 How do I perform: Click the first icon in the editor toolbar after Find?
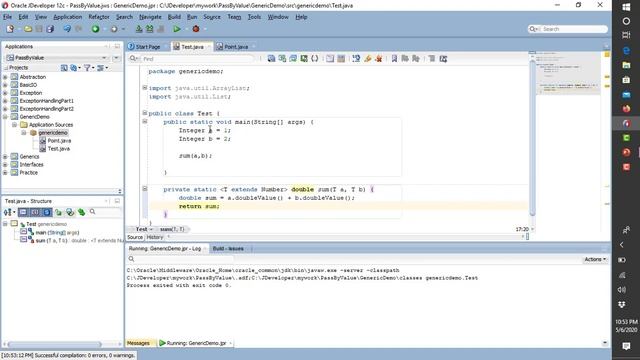click(271, 59)
